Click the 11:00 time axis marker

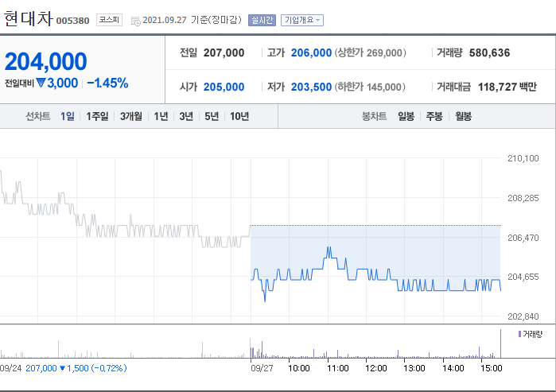(337, 368)
